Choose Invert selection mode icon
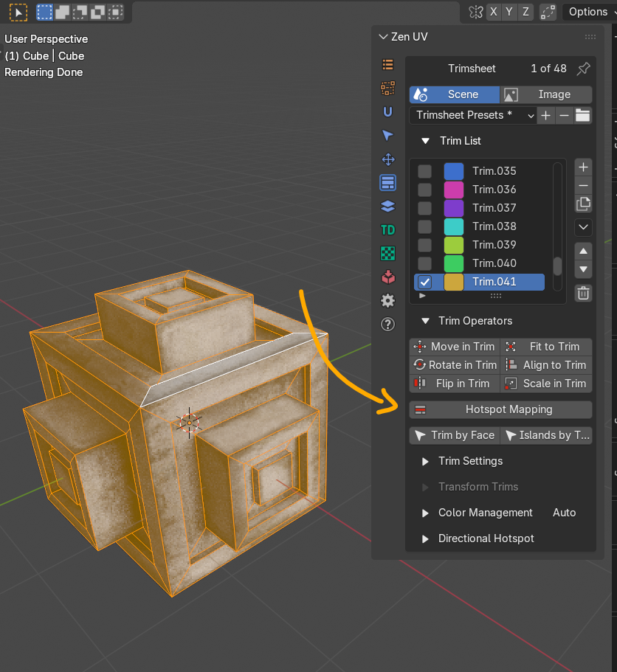 tap(97, 12)
